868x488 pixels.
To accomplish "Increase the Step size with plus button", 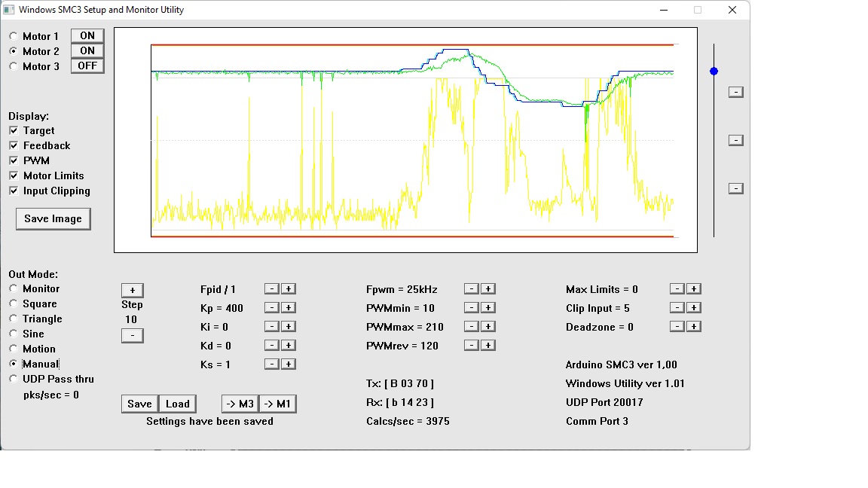I will coord(132,291).
